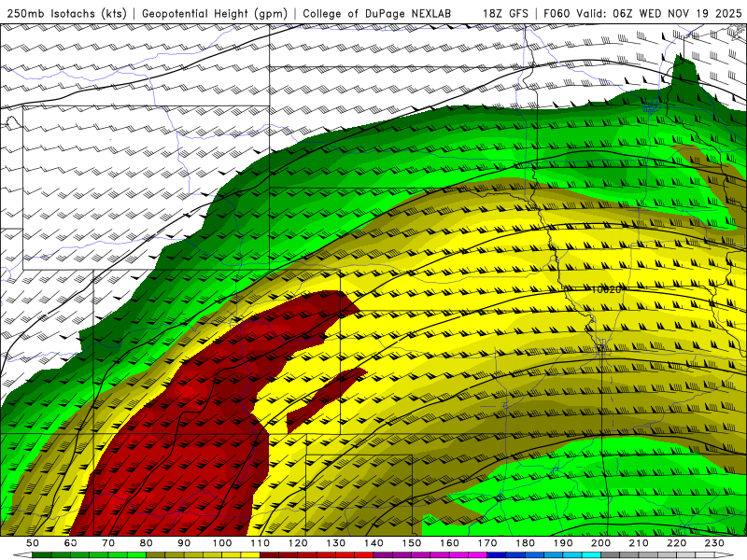
Task: Click the 'Geopotential Height (gpm)' header text
Action: tap(215, 13)
